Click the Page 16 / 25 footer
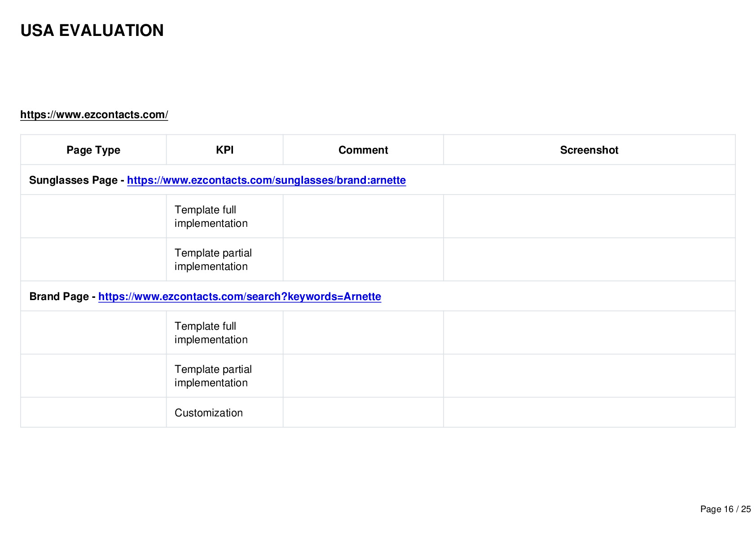The height and width of the screenshot is (535, 756). click(x=725, y=509)
